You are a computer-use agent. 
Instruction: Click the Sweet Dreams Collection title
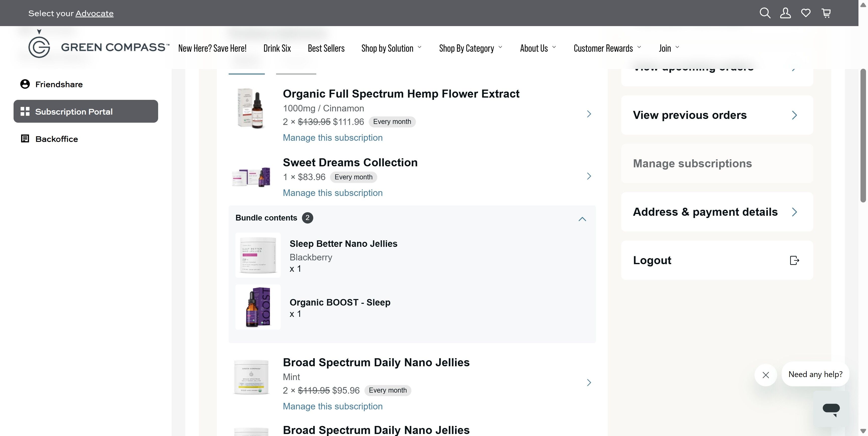coord(350,162)
